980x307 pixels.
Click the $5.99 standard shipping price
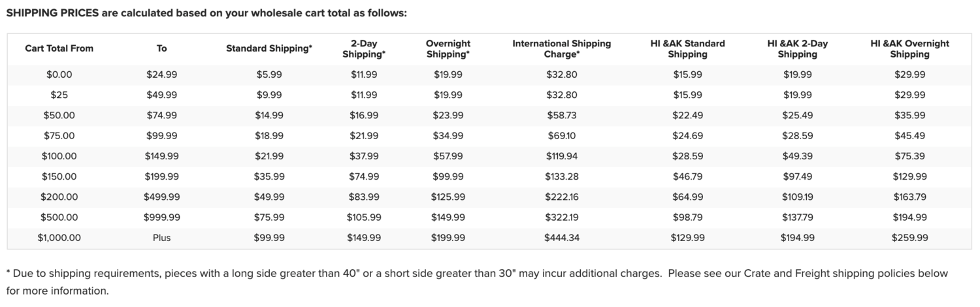[x=269, y=74]
